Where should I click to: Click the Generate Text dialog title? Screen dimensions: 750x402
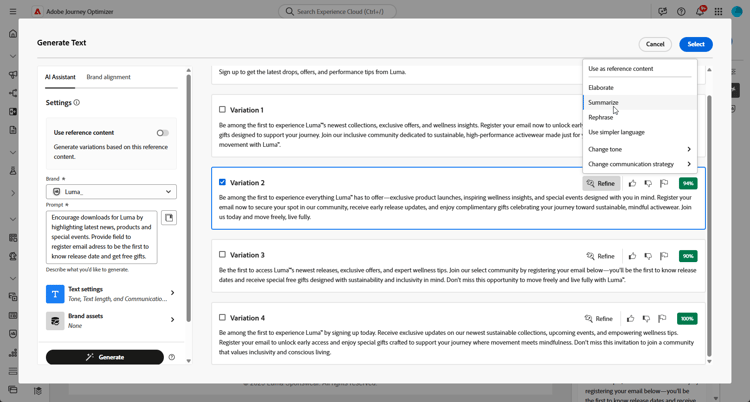[x=62, y=43]
